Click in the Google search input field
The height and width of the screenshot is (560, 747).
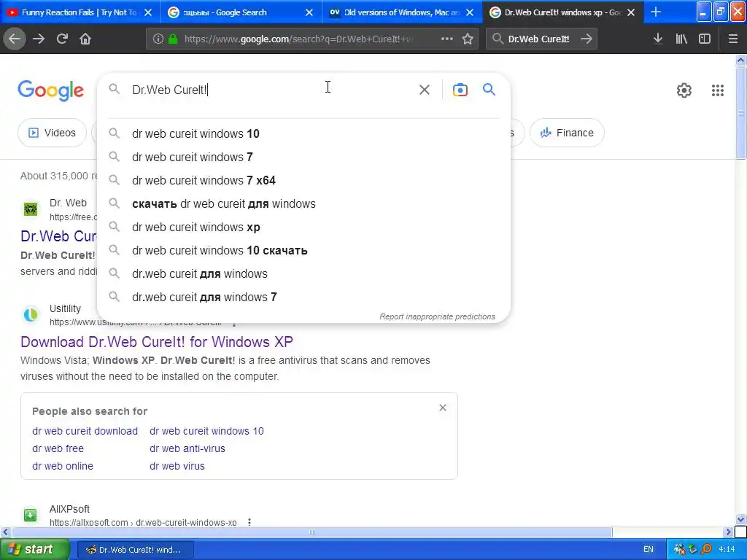coord(271,90)
